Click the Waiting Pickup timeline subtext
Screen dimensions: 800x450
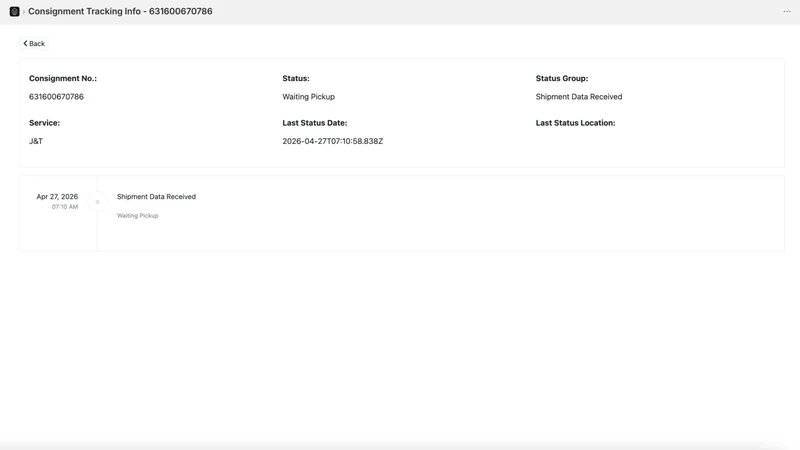pos(138,215)
